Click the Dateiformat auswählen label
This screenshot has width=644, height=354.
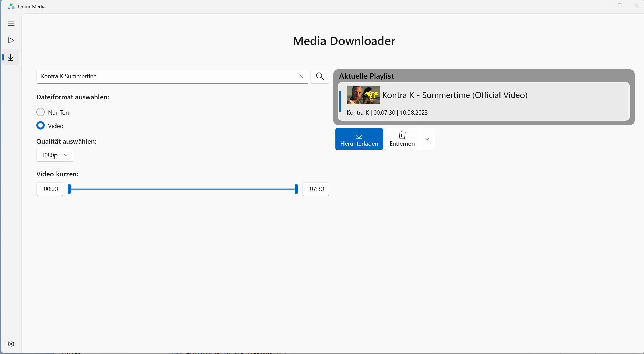[73, 97]
